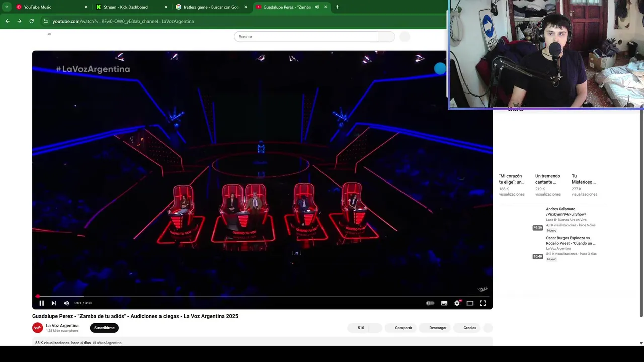This screenshot has width=644, height=362.
Task: Click the search submit button beside Buscar
Action: pyautogui.click(x=386, y=37)
